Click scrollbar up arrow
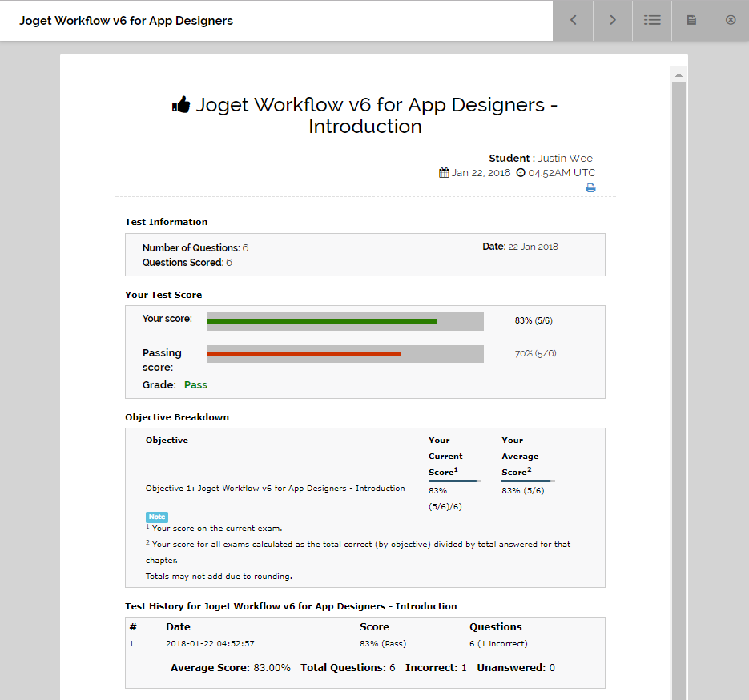 click(679, 74)
